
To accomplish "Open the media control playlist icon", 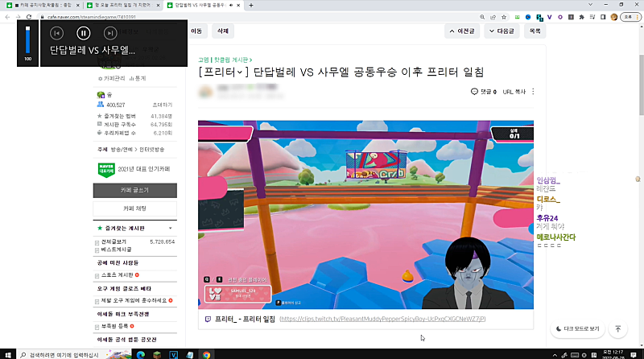I will 592,17.
